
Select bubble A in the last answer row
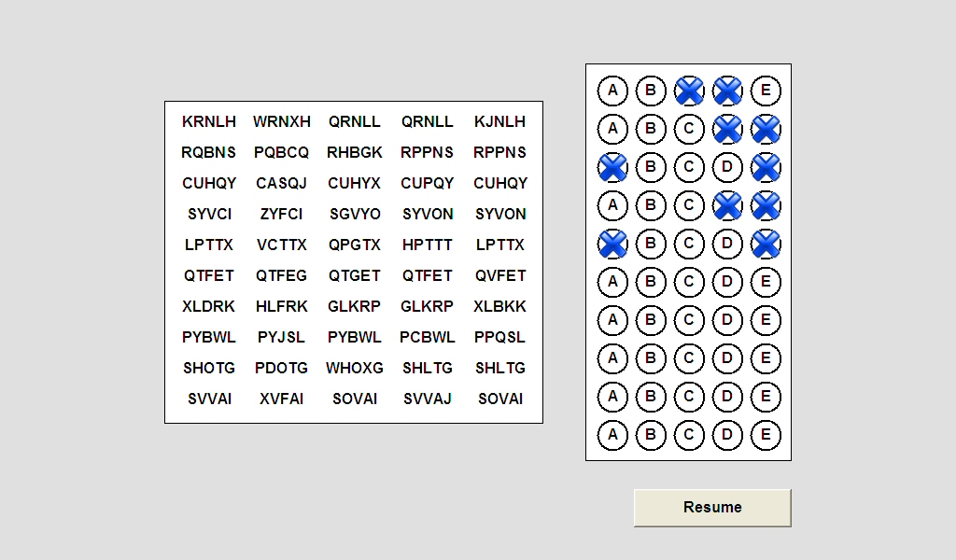coord(612,435)
